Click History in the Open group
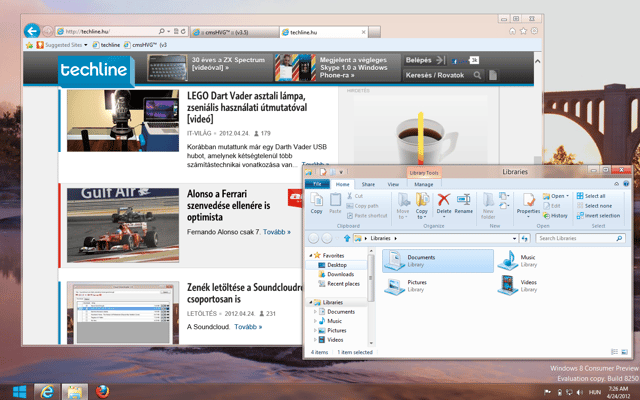 (x=555, y=216)
